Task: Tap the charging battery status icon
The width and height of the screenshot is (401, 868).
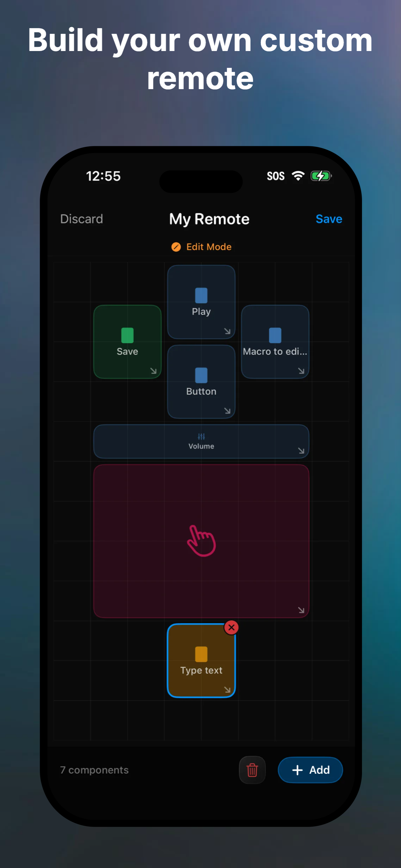Action: [x=321, y=176]
